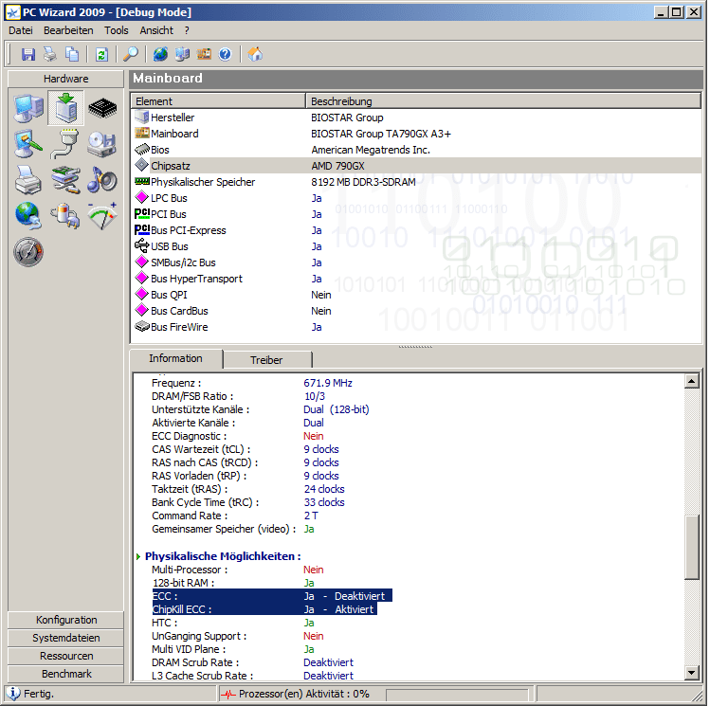Open the System Summary computer icon
728x706 pixels.
click(28, 109)
